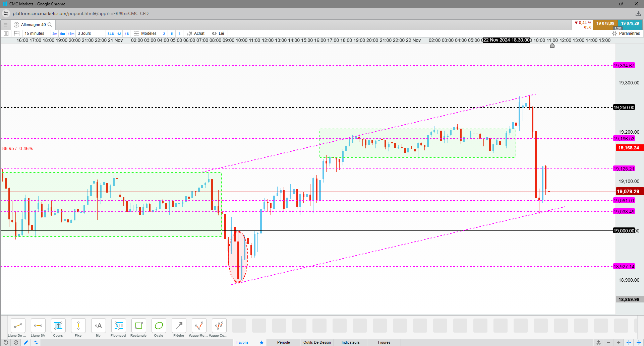This screenshot has width=644, height=346.
Task: Apply chart template 2
Action: point(164,34)
